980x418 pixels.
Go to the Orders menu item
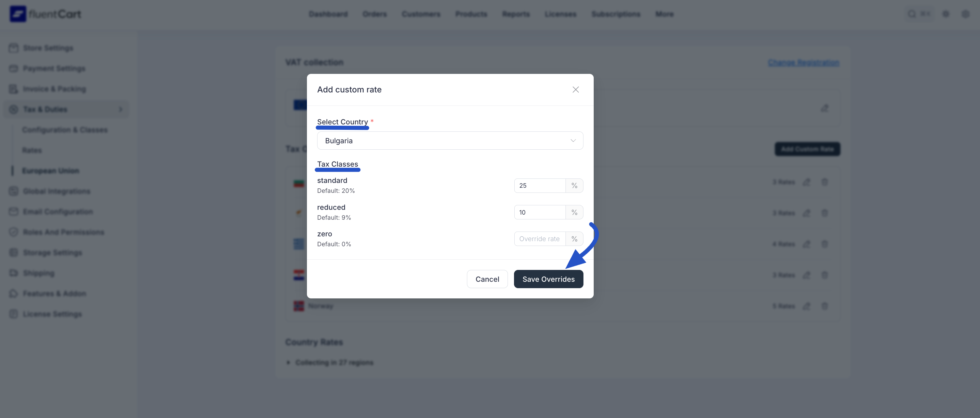[x=374, y=14]
